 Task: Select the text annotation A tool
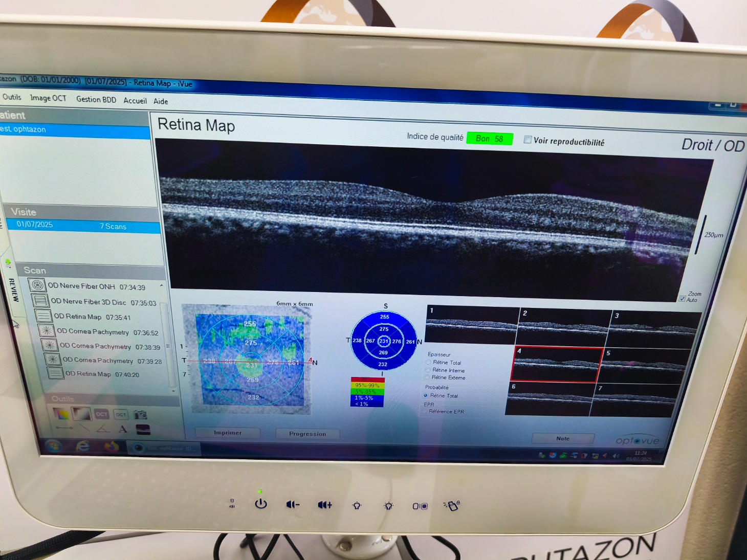(x=123, y=429)
